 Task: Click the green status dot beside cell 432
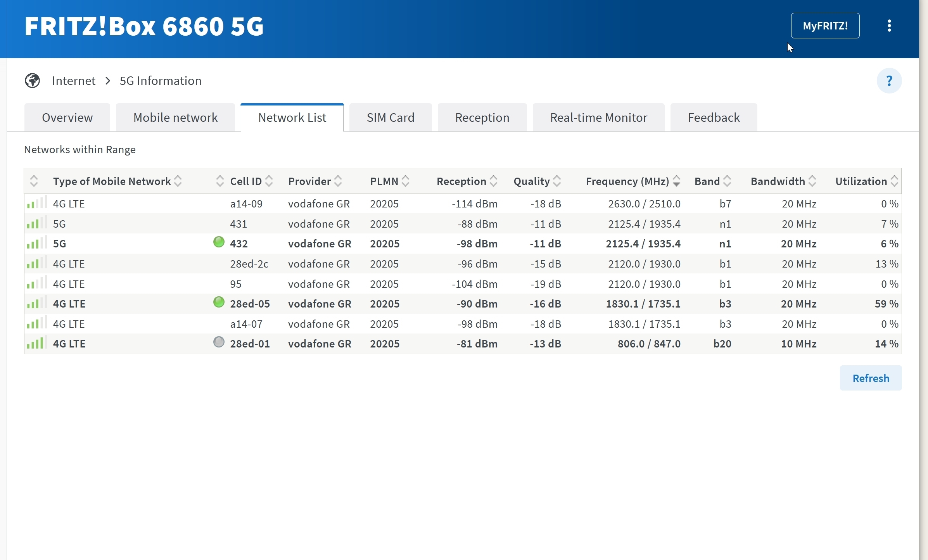219,242
